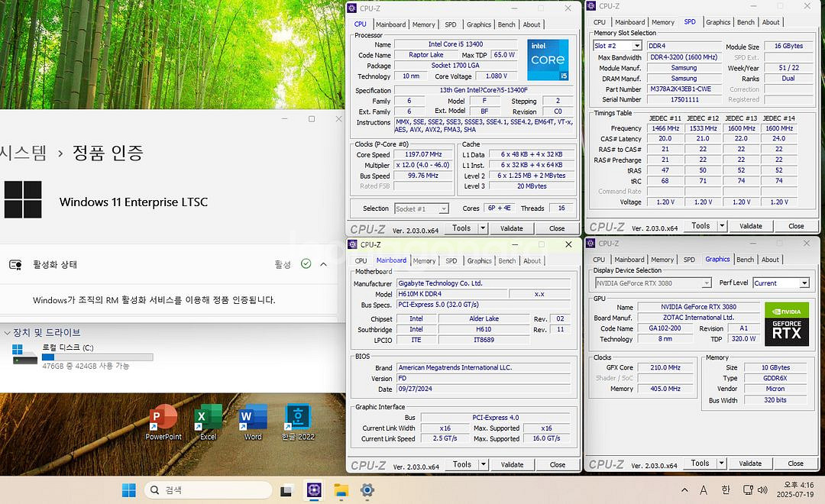This screenshot has width=825, height=504.
Task: Click the 시스템 breadcrumb link
Action: tap(23, 153)
